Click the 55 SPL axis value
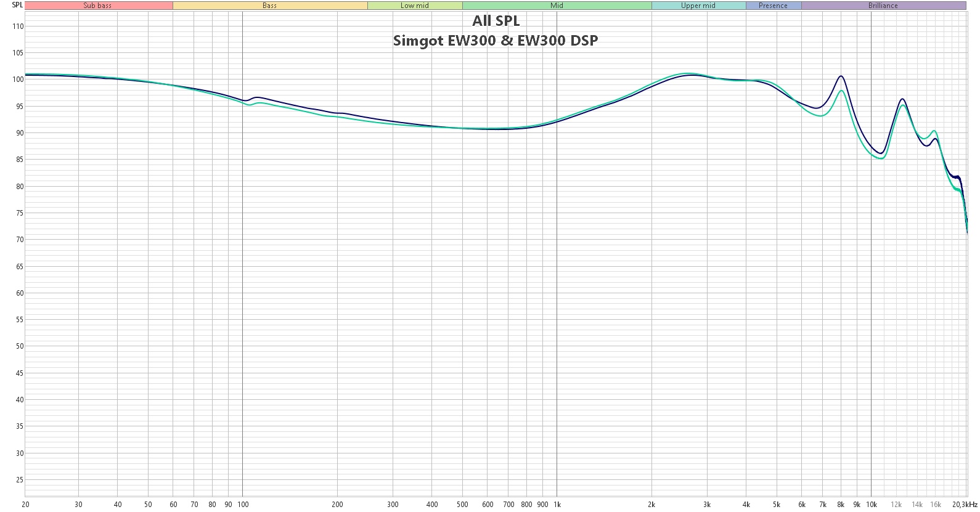 [19, 320]
